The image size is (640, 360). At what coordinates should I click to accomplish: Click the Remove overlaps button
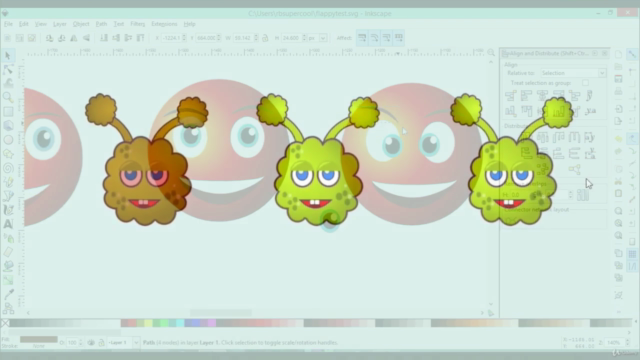[583, 195]
